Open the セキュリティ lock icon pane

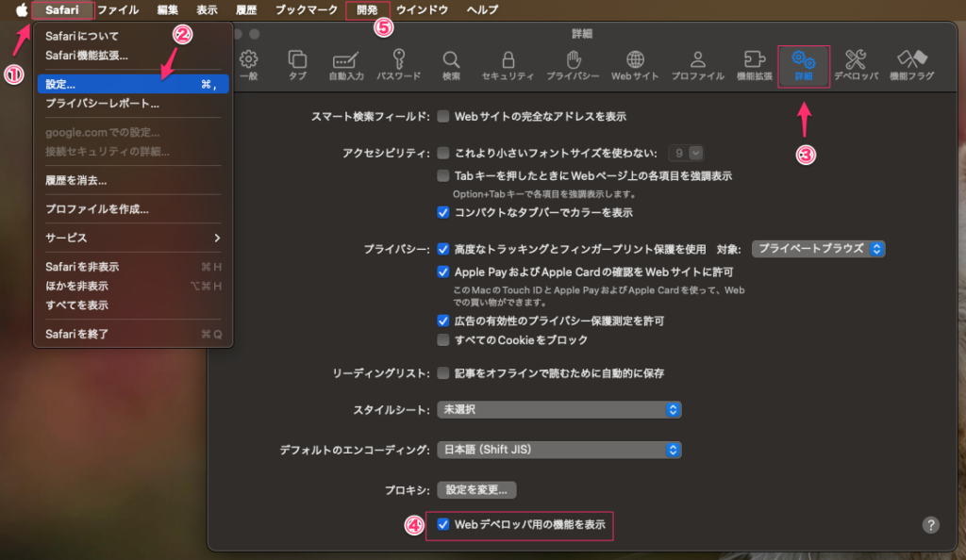pos(508,64)
